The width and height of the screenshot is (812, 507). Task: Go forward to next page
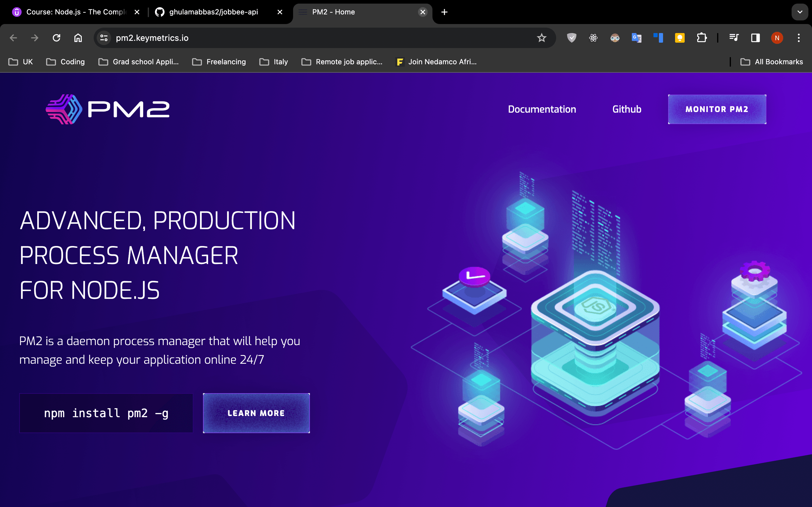click(35, 38)
